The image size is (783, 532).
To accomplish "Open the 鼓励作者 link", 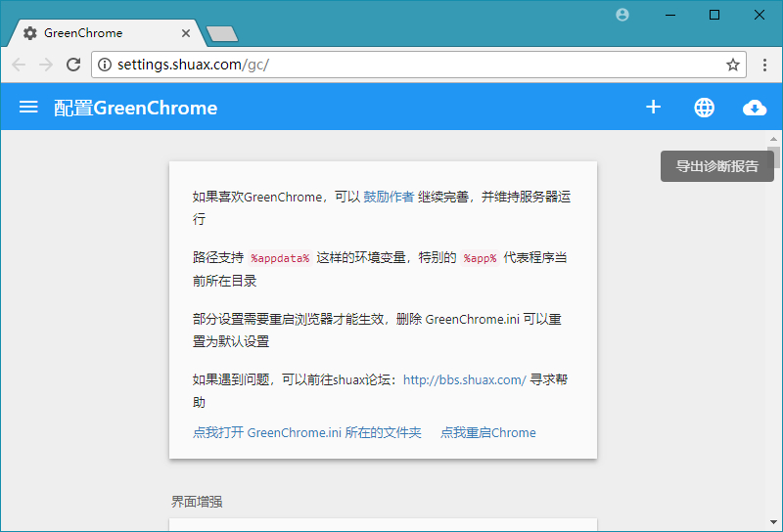I will click(x=389, y=197).
